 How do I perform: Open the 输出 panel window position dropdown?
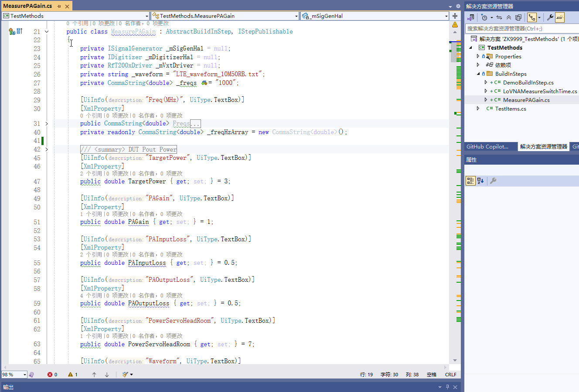pos(440,387)
